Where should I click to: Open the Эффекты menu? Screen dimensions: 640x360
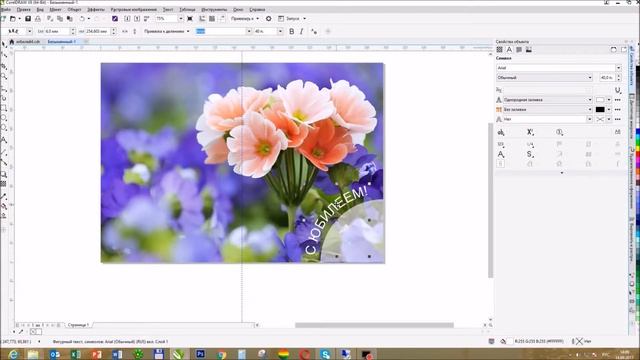coord(96,9)
